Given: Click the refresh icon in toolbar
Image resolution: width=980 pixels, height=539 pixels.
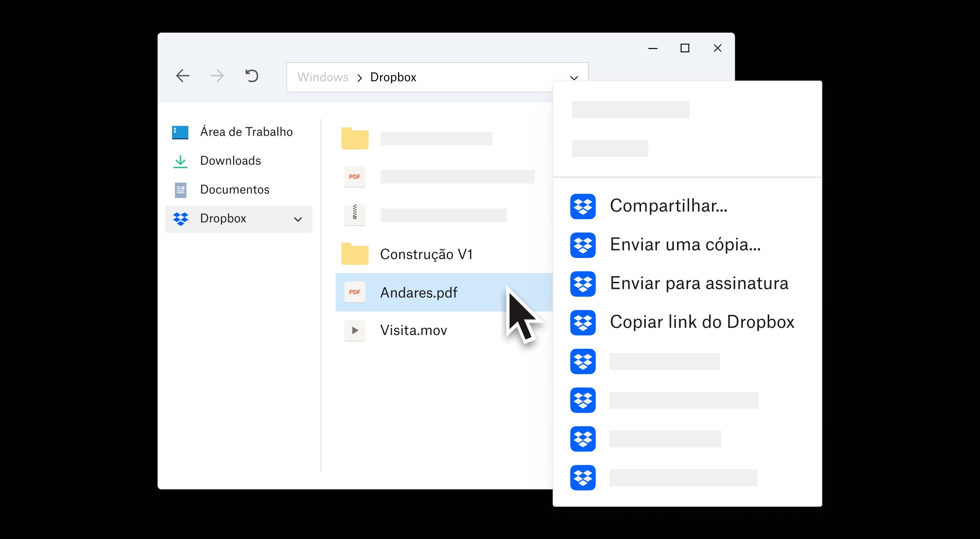Looking at the screenshot, I should 252,75.
